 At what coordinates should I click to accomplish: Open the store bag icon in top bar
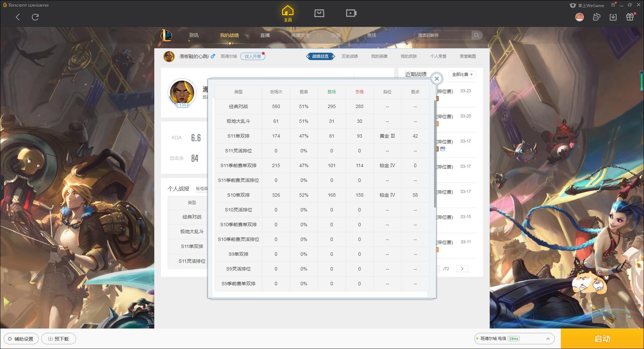click(319, 13)
